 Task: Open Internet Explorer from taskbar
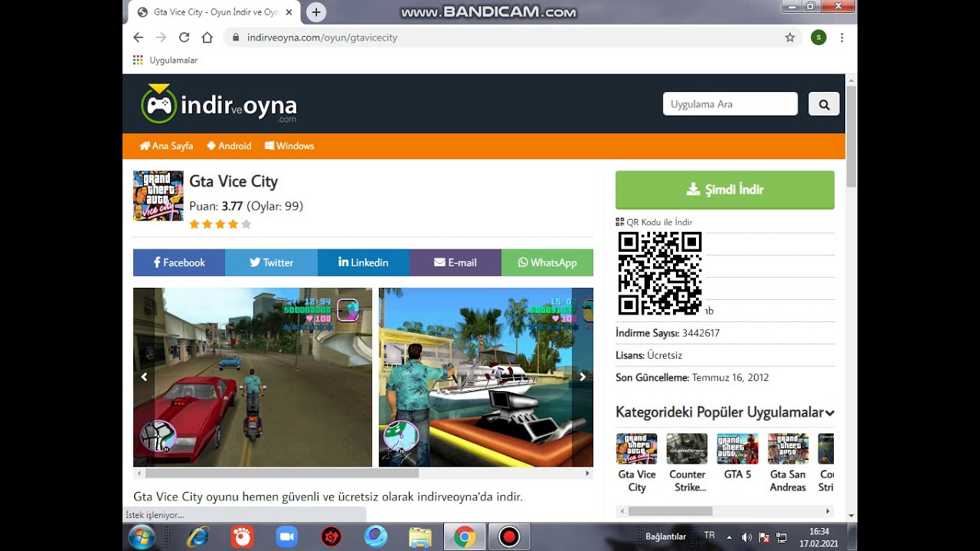click(198, 537)
